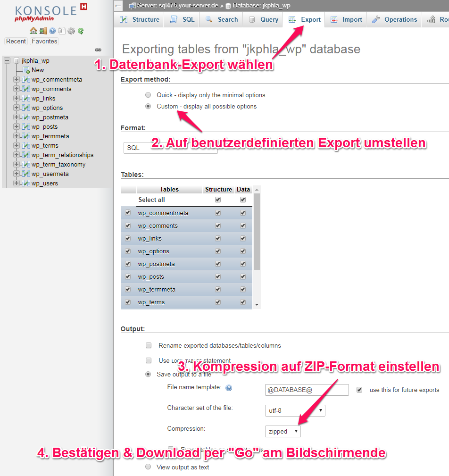
Task: Click the file name template input field
Action: 307,390
